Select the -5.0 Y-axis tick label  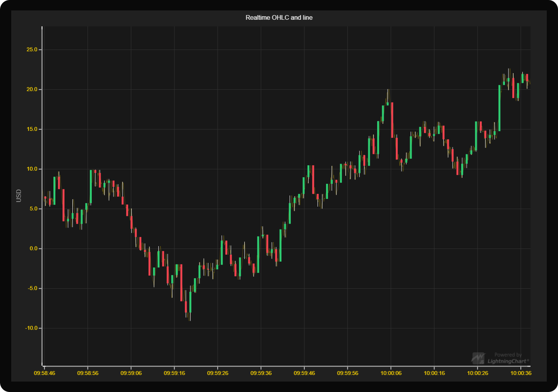(33, 288)
